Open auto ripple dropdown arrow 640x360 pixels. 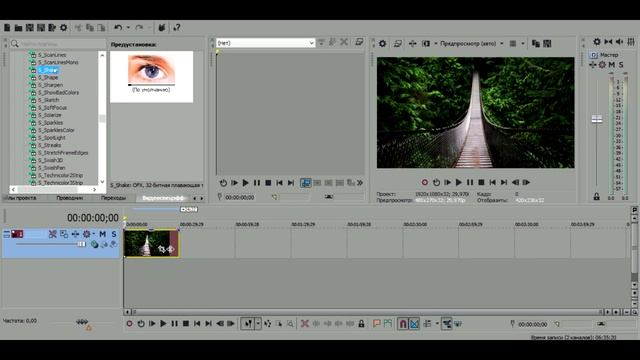click(437, 324)
